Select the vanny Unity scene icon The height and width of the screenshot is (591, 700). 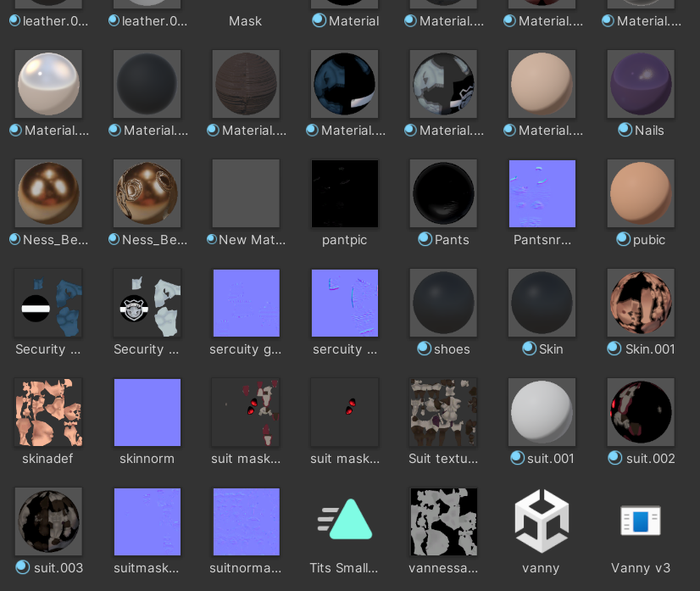pyautogui.click(x=542, y=521)
